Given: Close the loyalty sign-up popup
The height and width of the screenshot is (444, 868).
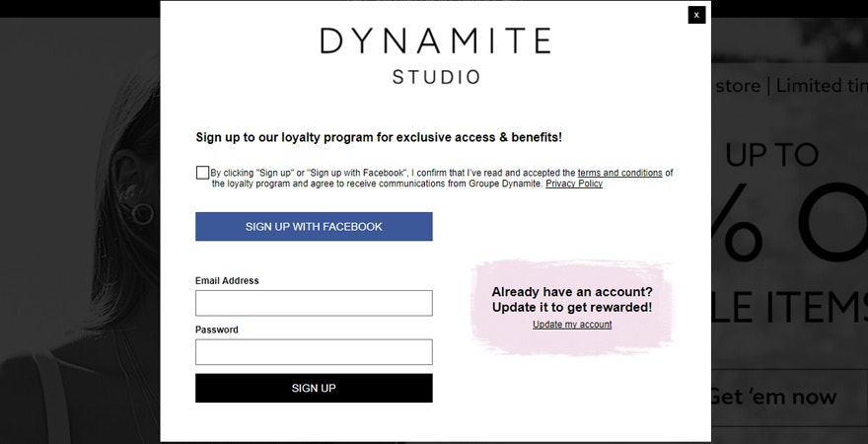Looking at the screenshot, I should click(696, 15).
